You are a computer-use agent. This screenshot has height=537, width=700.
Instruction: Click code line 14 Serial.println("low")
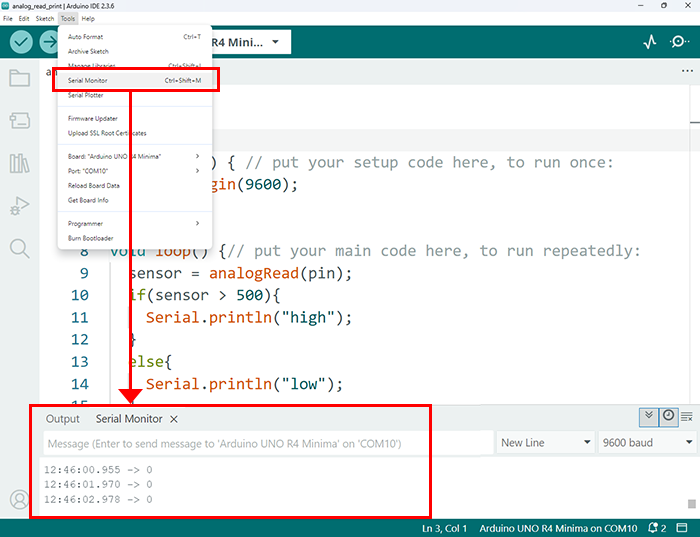pyautogui.click(x=244, y=384)
